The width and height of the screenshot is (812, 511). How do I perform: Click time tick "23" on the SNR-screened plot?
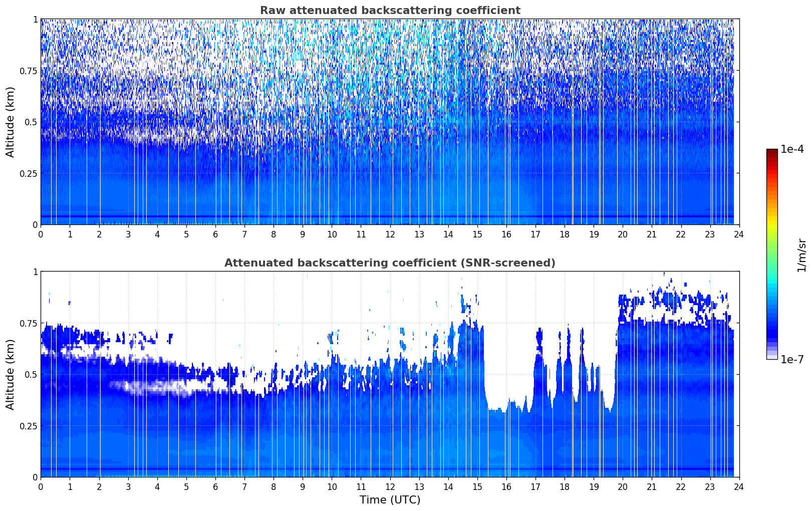710,486
